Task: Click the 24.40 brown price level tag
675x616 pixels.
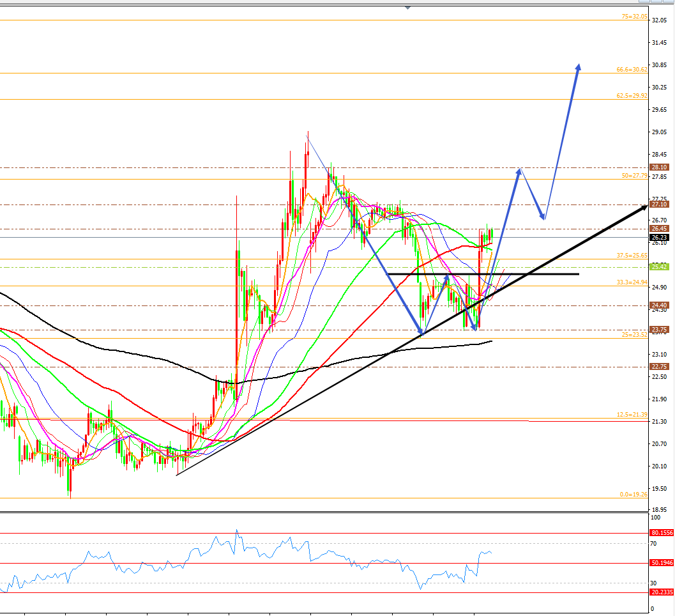Action: (659, 305)
